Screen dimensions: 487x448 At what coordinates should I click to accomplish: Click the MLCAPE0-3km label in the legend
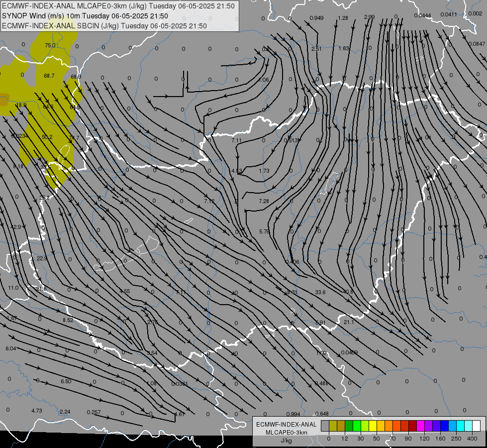point(286,433)
